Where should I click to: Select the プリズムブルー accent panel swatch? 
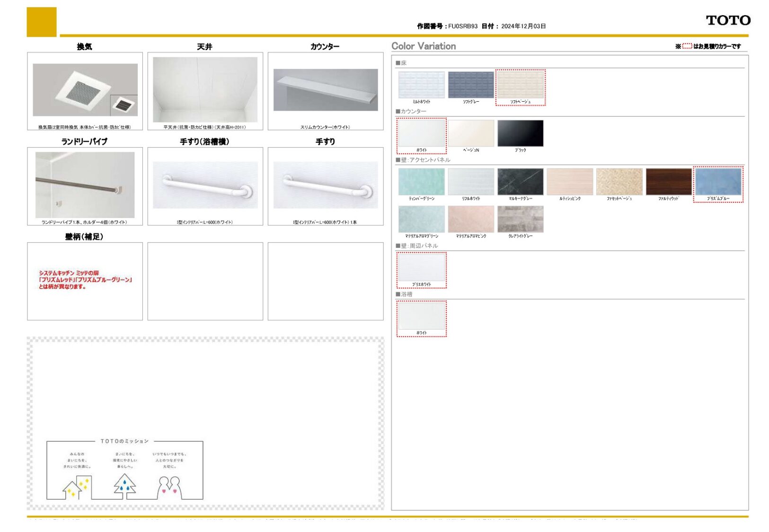(718, 182)
